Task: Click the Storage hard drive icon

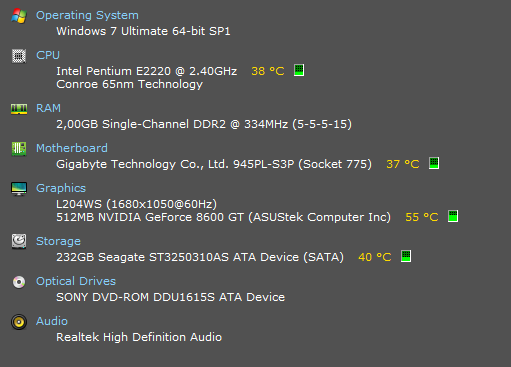Action: pos(19,241)
